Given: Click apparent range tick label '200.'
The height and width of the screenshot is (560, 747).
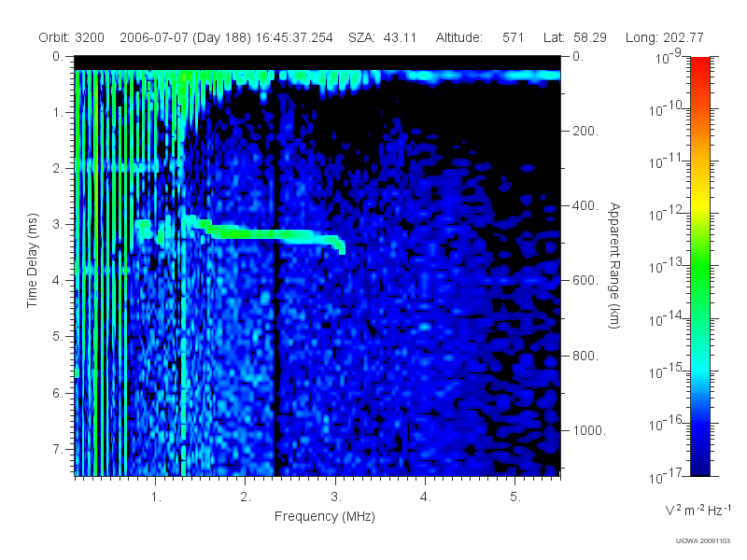Looking at the screenshot, I should tap(585, 131).
